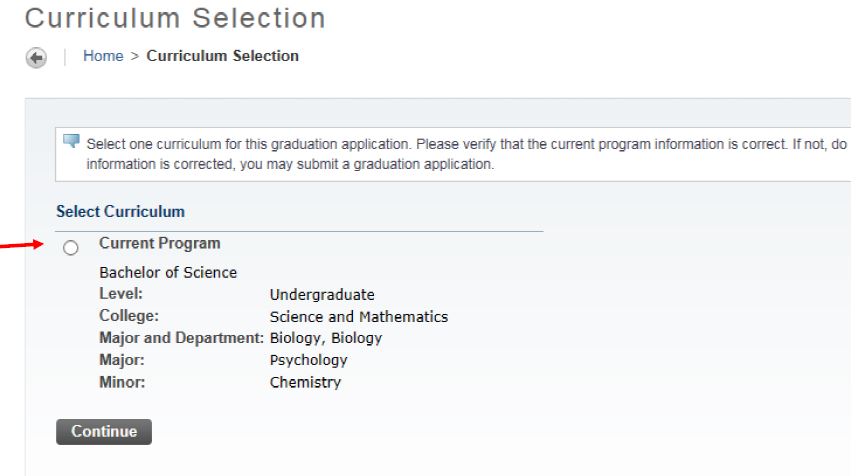Open the Home breadcrumb link

(100, 56)
